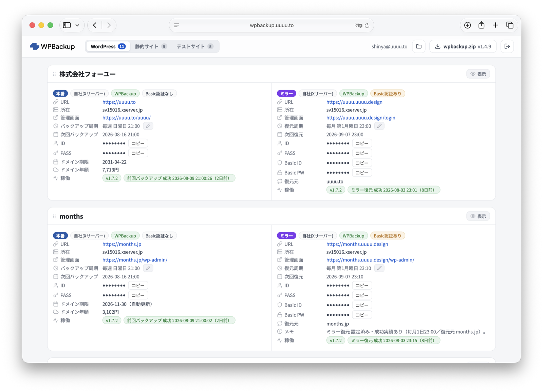This screenshot has height=392, width=543.
Task: Click backup success badge 2026-08-09 21:00:02
Action: (x=179, y=320)
